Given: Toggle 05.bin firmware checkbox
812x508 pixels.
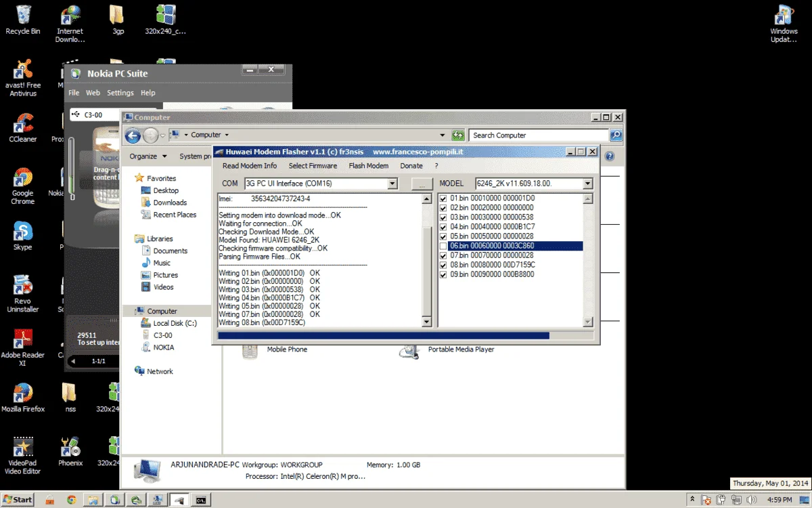Looking at the screenshot, I should coord(443,236).
